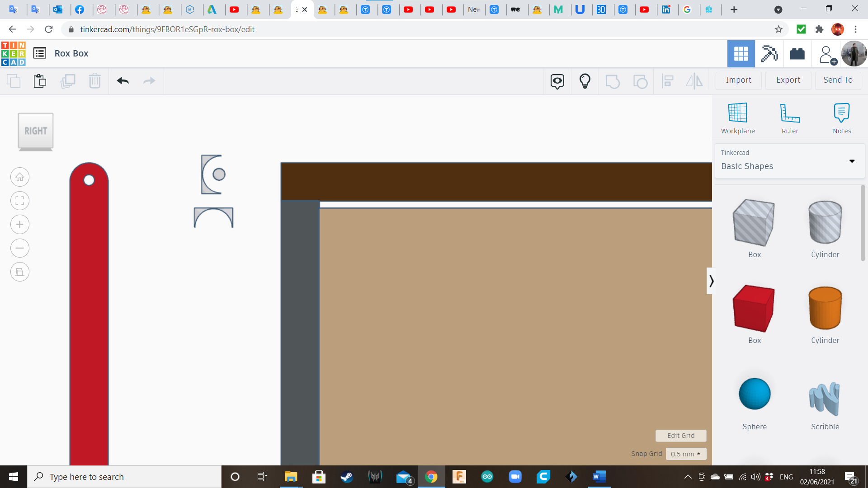Zoom in with the plus button
This screenshot has width=868, height=488.
pyautogui.click(x=20, y=225)
